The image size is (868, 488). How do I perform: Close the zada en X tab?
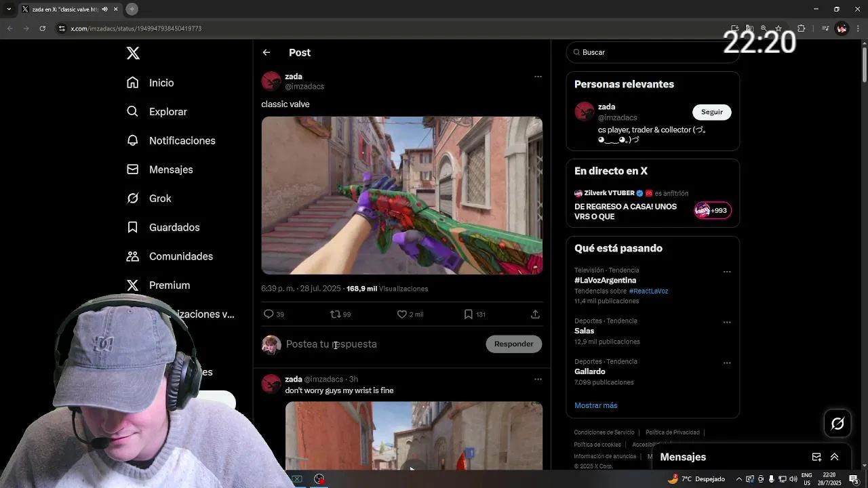pos(115,9)
